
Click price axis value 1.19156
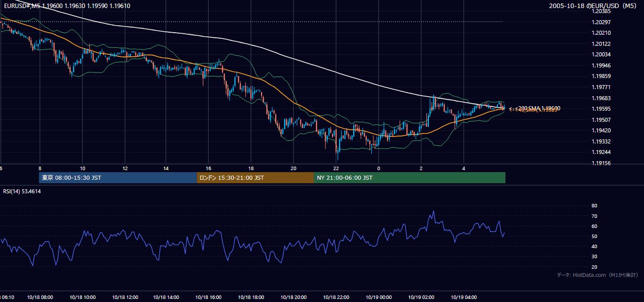tap(601, 163)
